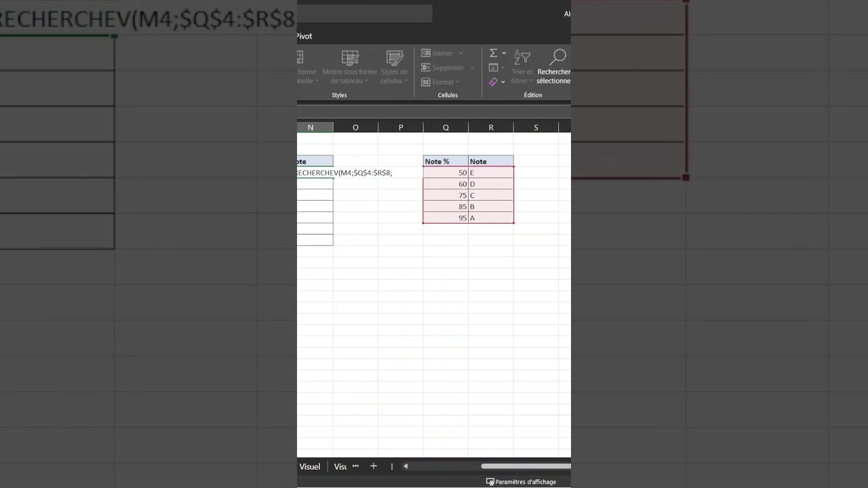Click the grade B cell
The height and width of the screenshot is (488, 868).
click(491, 207)
